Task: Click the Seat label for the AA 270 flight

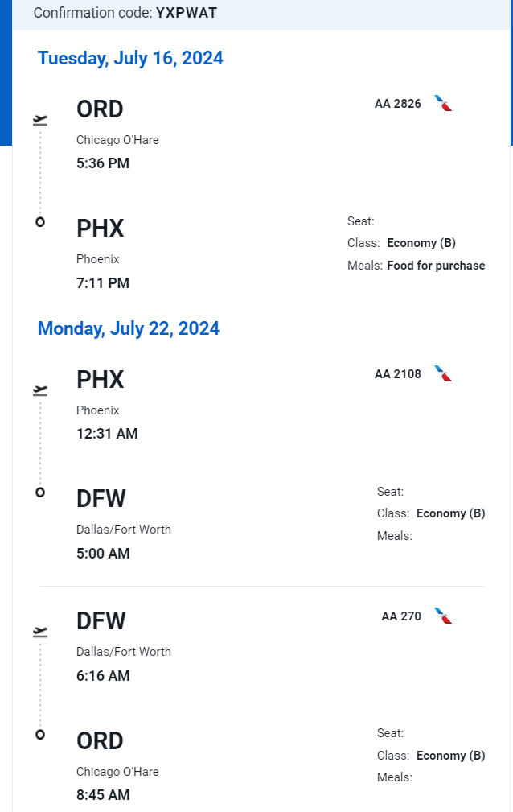Action: tap(390, 733)
